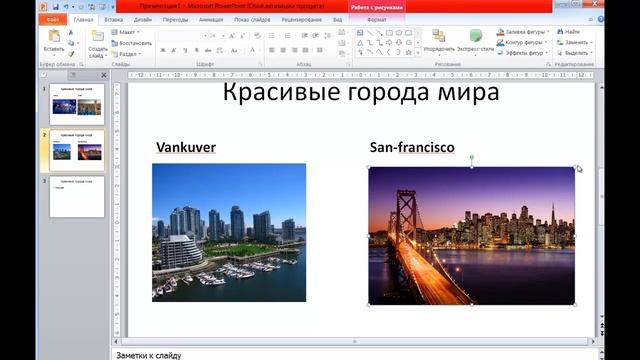Click the numbered list icon
The width and height of the screenshot is (640, 360).
288,36
